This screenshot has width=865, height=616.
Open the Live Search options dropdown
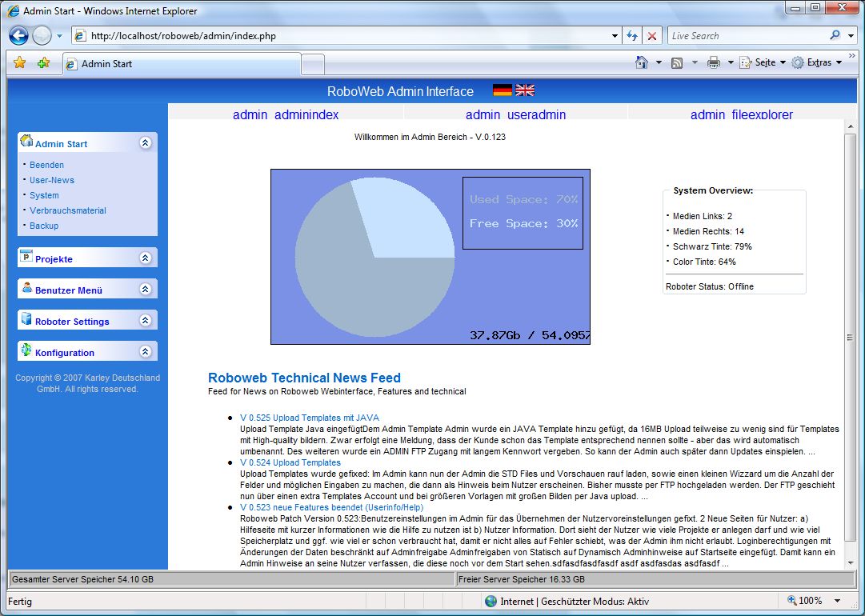point(851,36)
